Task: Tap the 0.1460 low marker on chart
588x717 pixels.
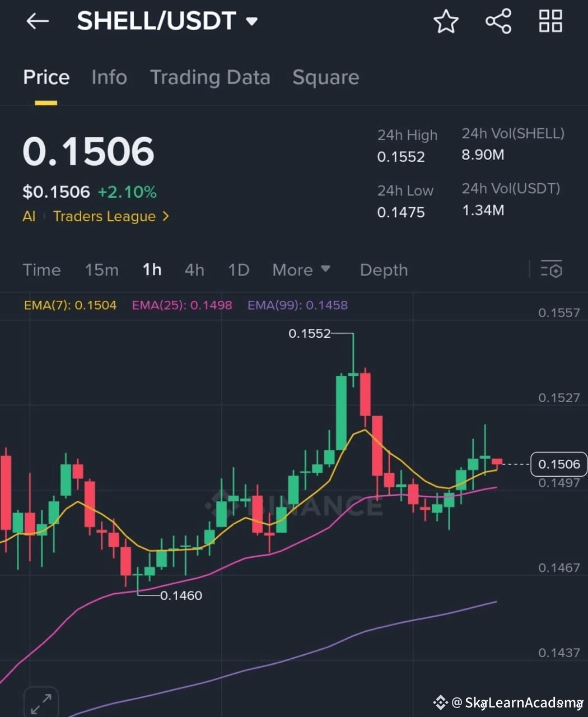Action: coord(181,595)
